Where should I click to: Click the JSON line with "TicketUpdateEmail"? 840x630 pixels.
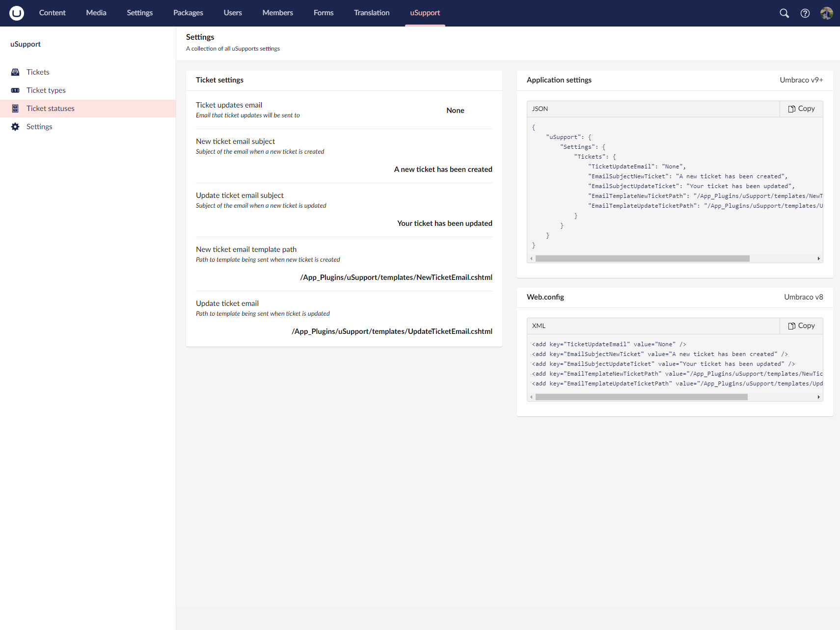pyautogui.click(x=637, y=166)
